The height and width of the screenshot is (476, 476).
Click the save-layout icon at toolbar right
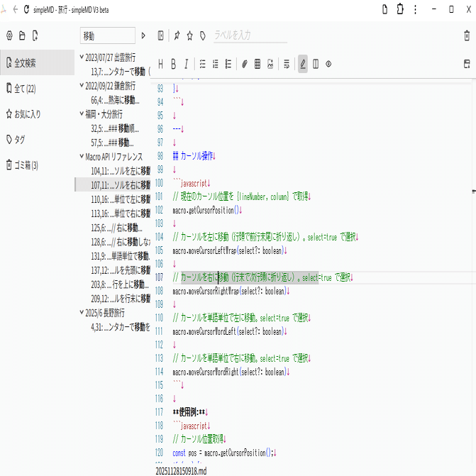click(467, 64)
